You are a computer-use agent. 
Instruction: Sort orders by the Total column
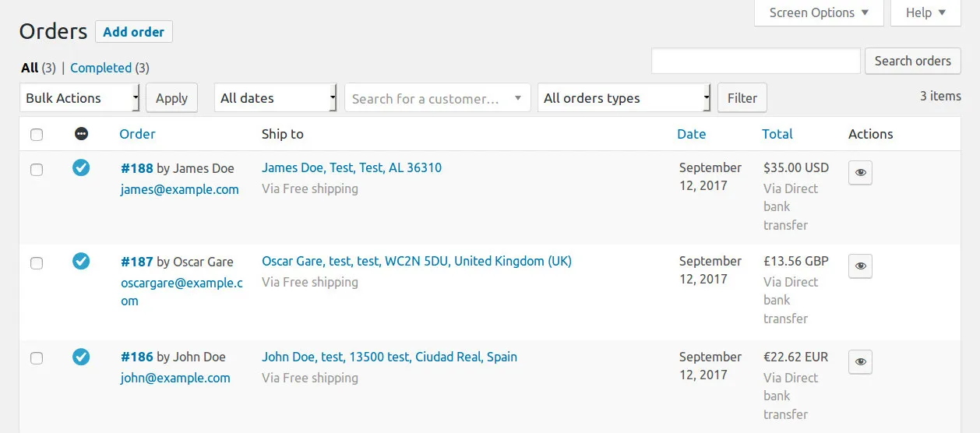coord(777,134)
